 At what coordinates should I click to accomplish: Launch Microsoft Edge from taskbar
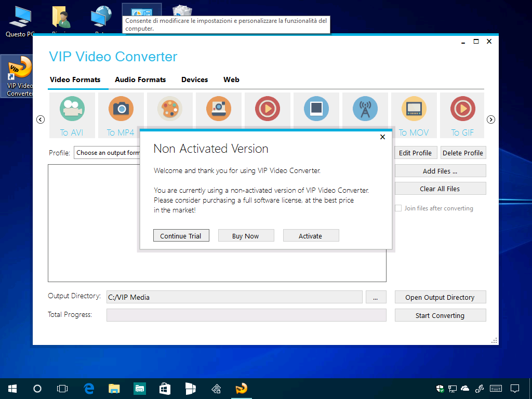pos(89,389)
